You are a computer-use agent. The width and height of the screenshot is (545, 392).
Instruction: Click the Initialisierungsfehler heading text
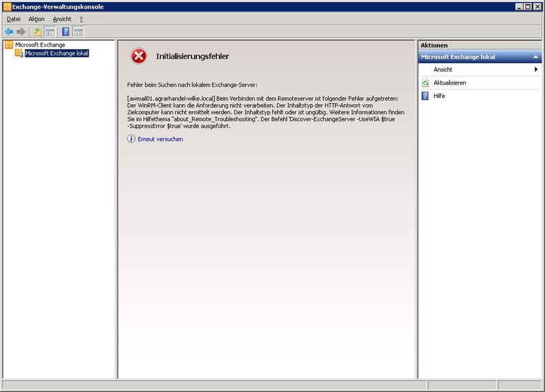tap(193, 56)
